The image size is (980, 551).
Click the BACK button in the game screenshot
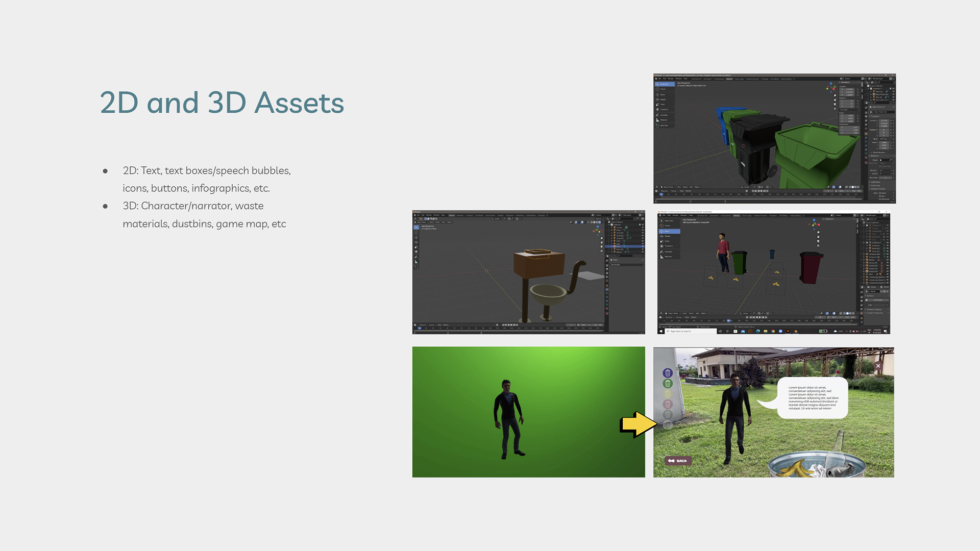pyautogui.click(x=678, y=461)
